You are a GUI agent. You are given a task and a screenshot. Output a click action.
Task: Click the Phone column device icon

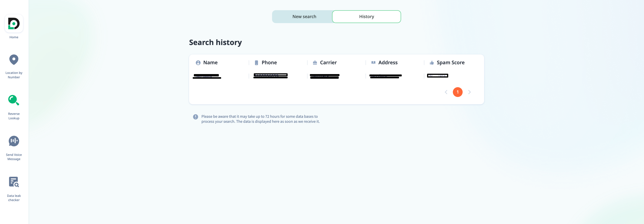(x=256, y=63)
